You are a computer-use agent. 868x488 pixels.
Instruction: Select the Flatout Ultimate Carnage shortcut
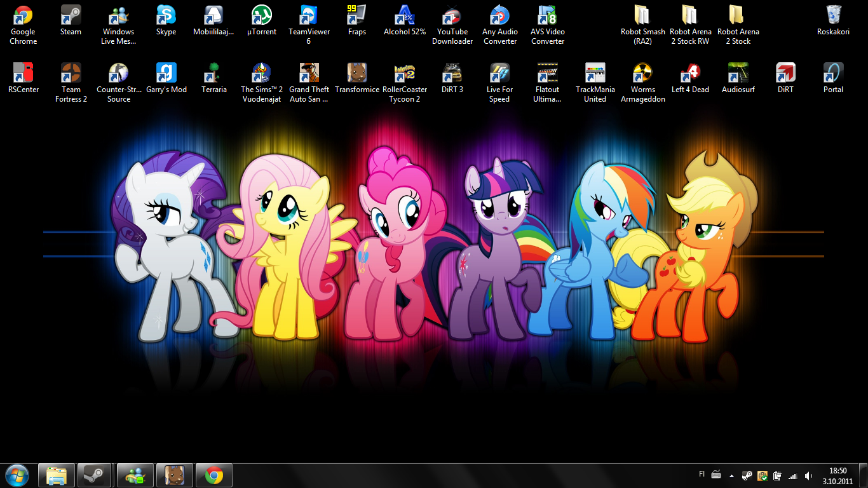548,83
